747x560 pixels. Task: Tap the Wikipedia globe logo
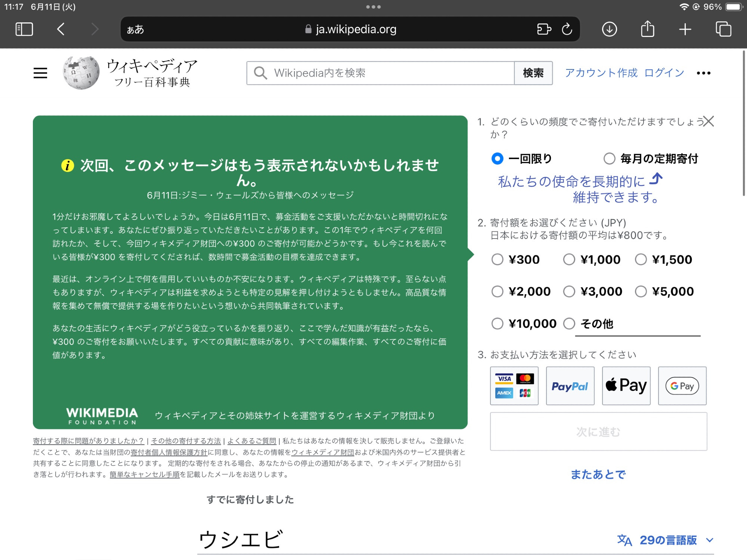81,73
